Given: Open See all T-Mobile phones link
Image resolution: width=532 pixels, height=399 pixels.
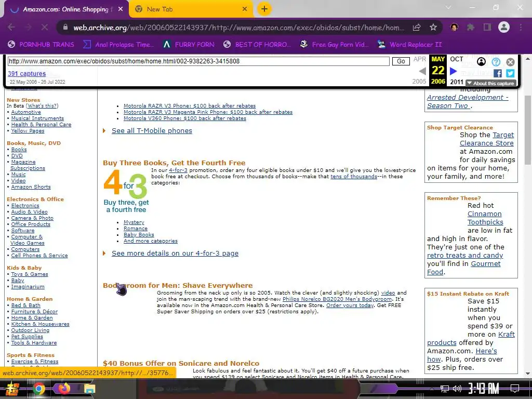Looking at the screenshot, I should (152, 130).
